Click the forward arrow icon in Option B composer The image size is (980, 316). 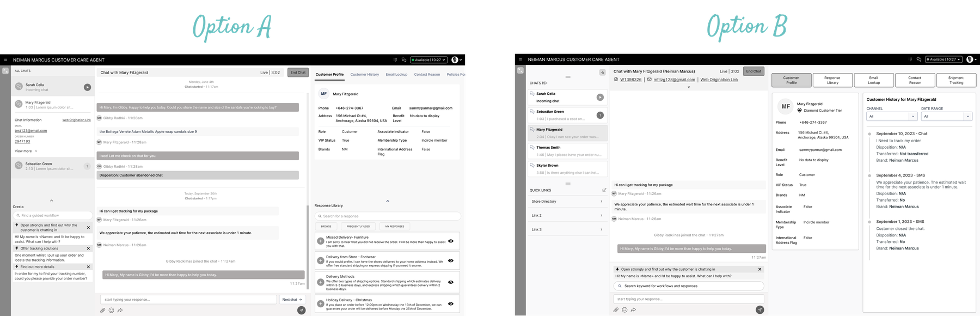click(633, 309)
